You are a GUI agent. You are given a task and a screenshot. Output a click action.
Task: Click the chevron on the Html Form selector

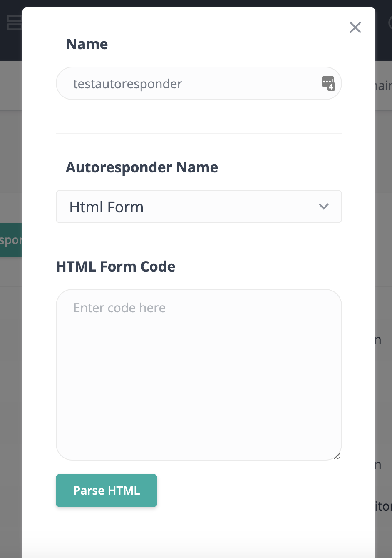323,206
